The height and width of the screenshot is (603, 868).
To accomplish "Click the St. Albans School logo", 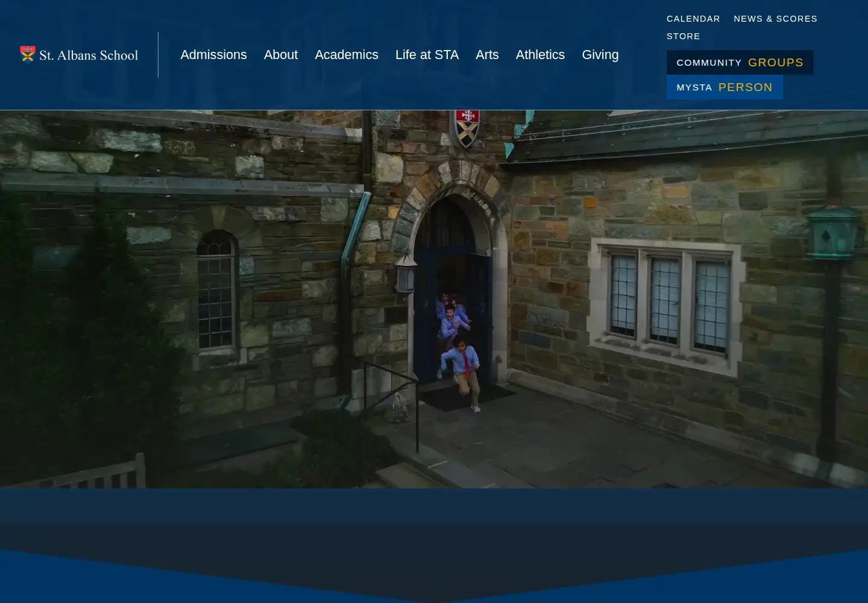I will tap(79, 55).
